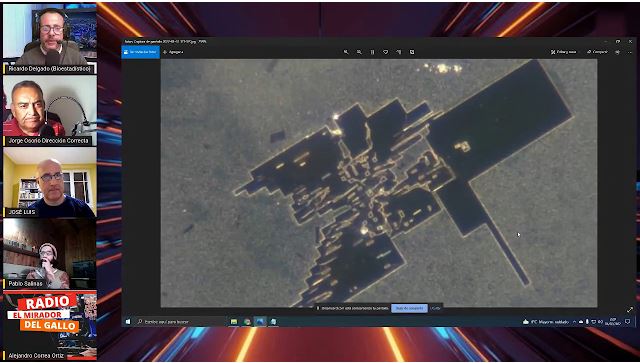Click the rotate image icon

click(x=399, y=52)
